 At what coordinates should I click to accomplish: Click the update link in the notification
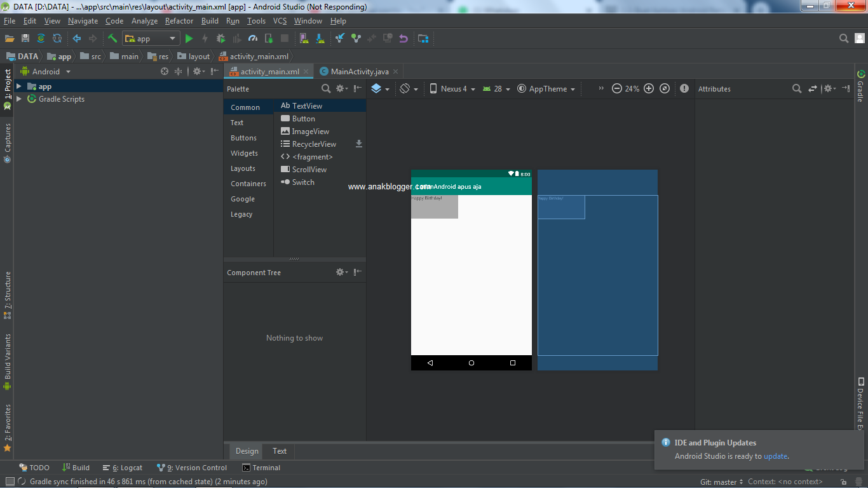point(775,456)
